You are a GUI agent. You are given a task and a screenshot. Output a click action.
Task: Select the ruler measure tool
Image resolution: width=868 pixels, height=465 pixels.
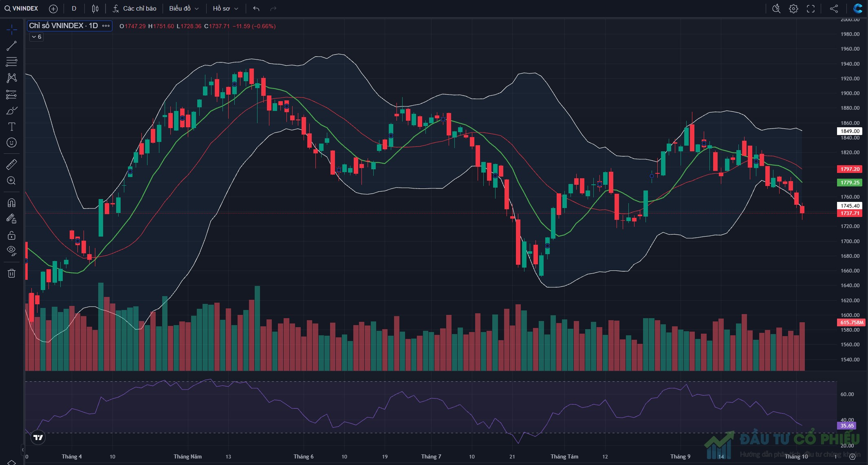11,164
